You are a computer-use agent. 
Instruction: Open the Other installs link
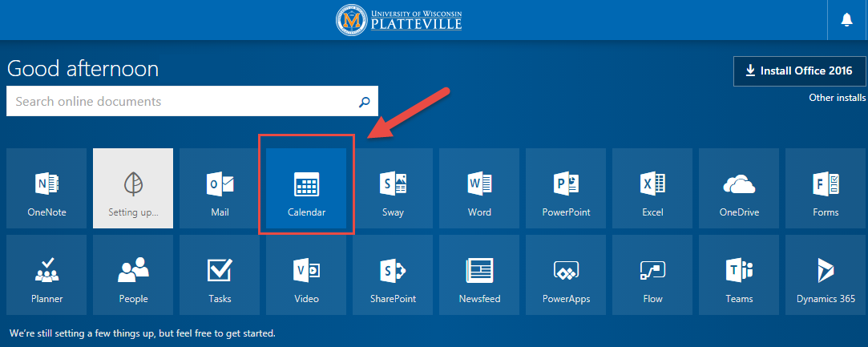tap(837, 98)
